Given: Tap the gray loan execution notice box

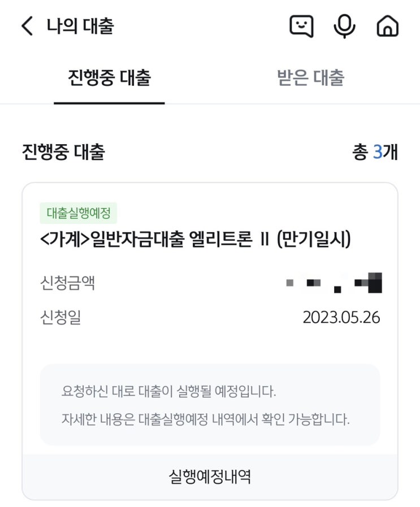Looking at the screenshot, I should (210, 404).
